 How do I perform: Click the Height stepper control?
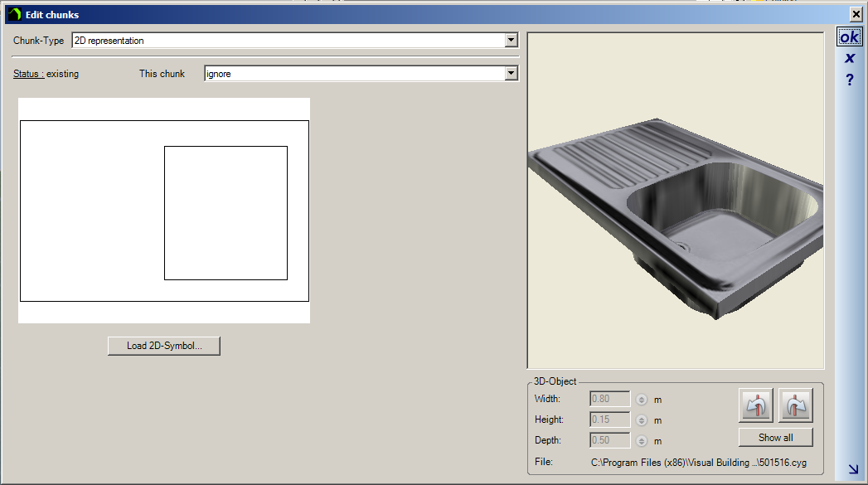pyautogui.click(x=641, y=420)
